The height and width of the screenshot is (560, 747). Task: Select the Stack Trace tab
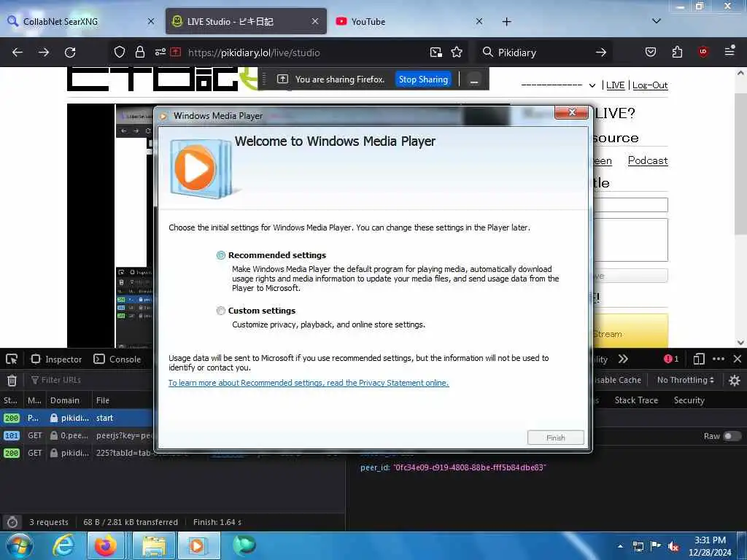[x=636, y=400]
